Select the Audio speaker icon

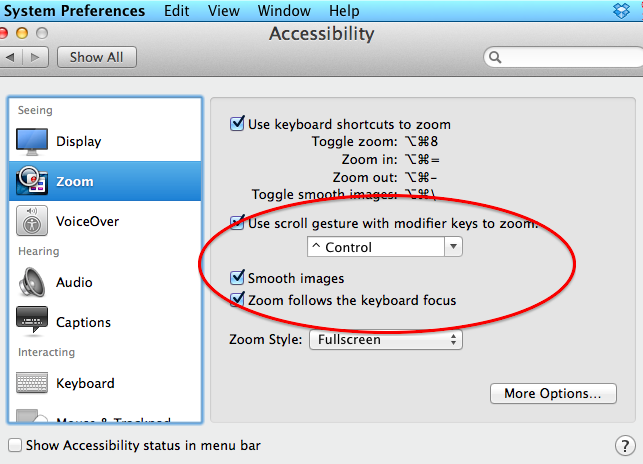pyautogui.click(x=32, y=282)
